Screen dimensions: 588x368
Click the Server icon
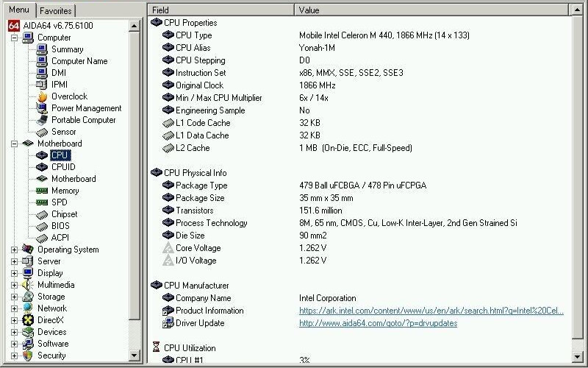tap(28, 261)
